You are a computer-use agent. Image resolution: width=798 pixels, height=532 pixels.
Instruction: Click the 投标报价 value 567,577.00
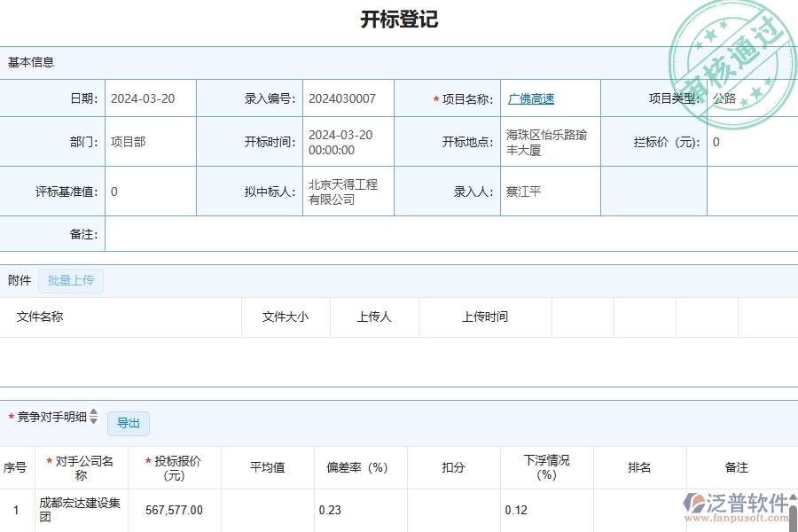pyautogui.click(x=174, y=510)
